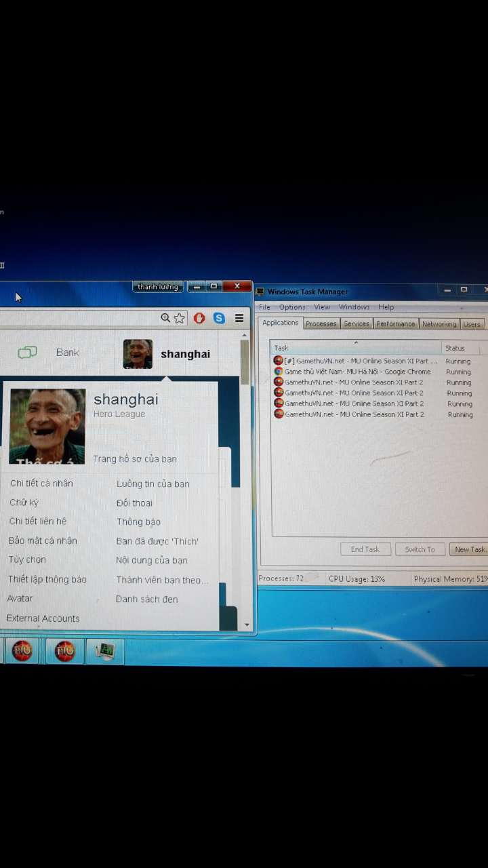The height and width of the screenshot is (868, 488).
Task: Open 'Đối thoại' entry
Action: [134, 503]
